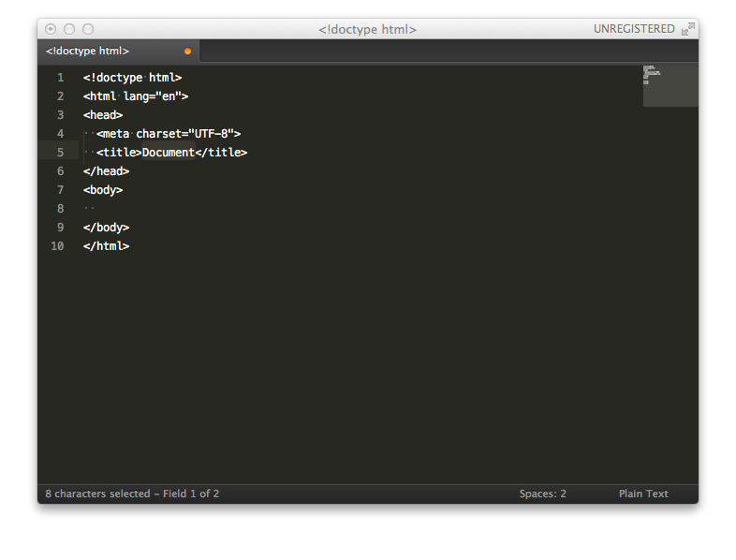Open the 'Spaces: 2' indentation menu

coord(542,494)
